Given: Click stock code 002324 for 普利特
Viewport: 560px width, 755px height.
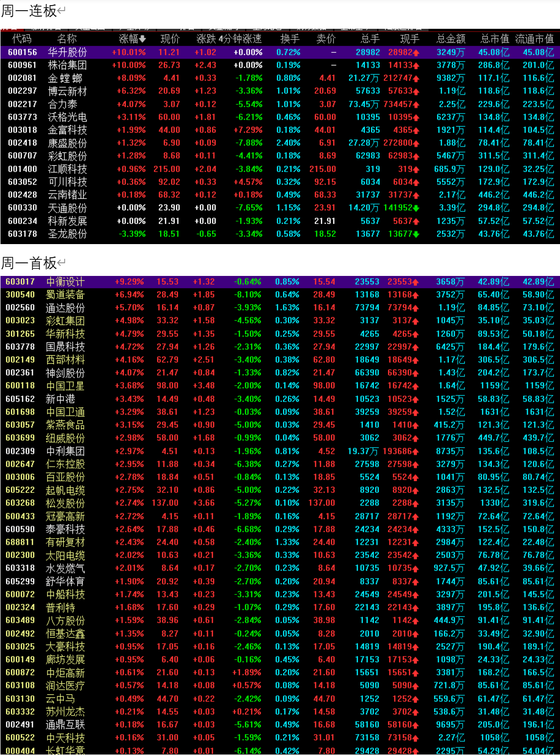Looking at the screenshot, I should pyautogui.click(x=20, y=607).
